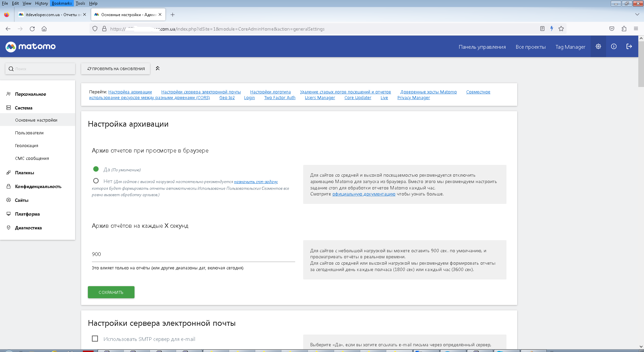Click the sign out icon in header
This screenshot has height=352, width=644.
pos(629,47)
